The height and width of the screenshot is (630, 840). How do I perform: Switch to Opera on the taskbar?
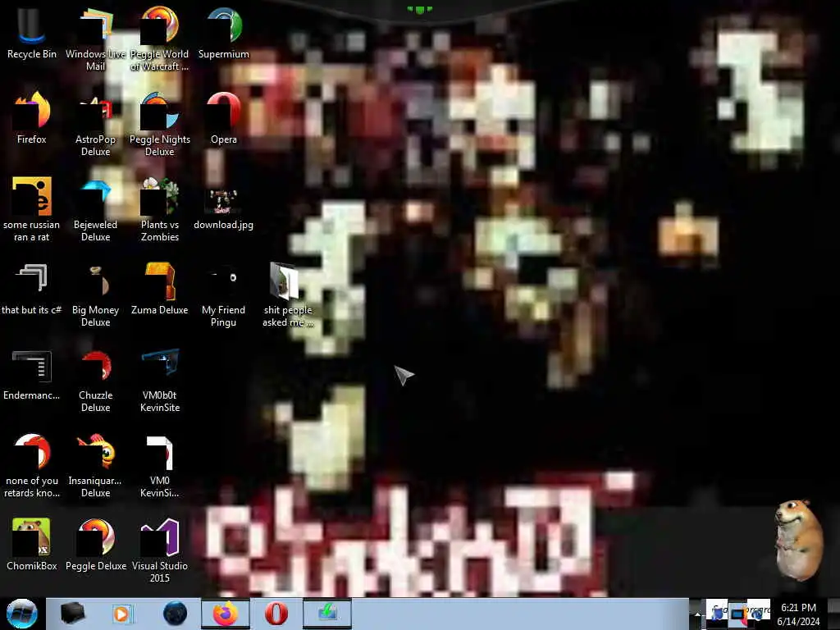point(276,614)
